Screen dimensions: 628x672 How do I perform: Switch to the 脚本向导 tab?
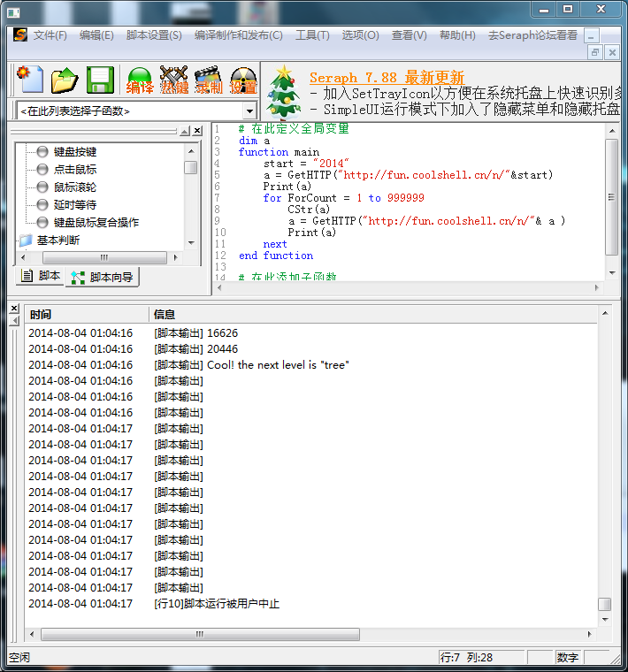(102, 278)
